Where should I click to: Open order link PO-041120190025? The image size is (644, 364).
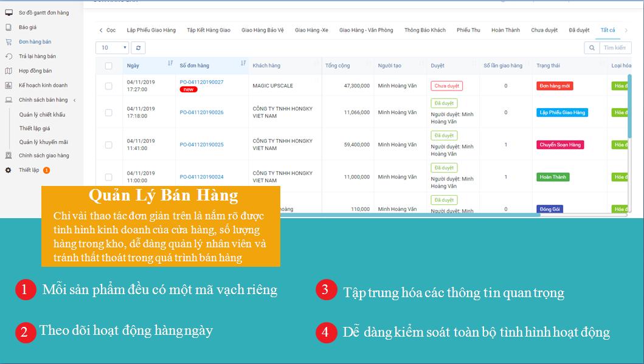pos(201,145)
